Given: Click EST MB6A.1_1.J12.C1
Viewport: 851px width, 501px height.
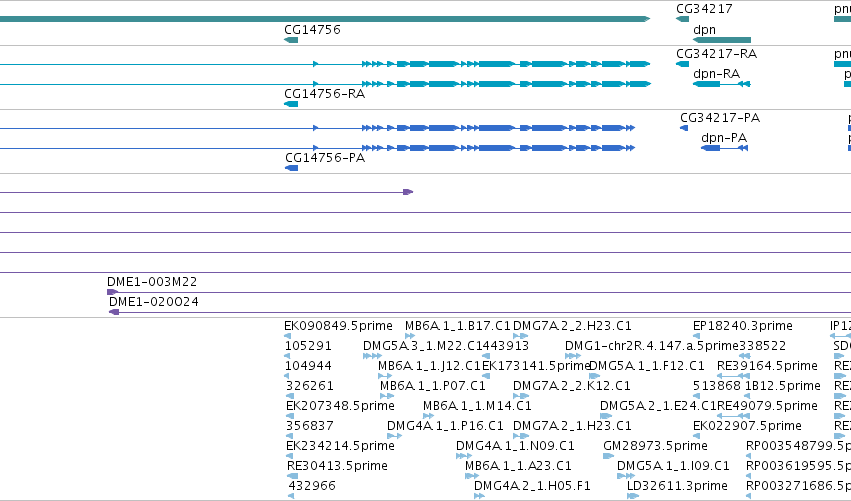Looking at the screenshot, I should point(429,366).
